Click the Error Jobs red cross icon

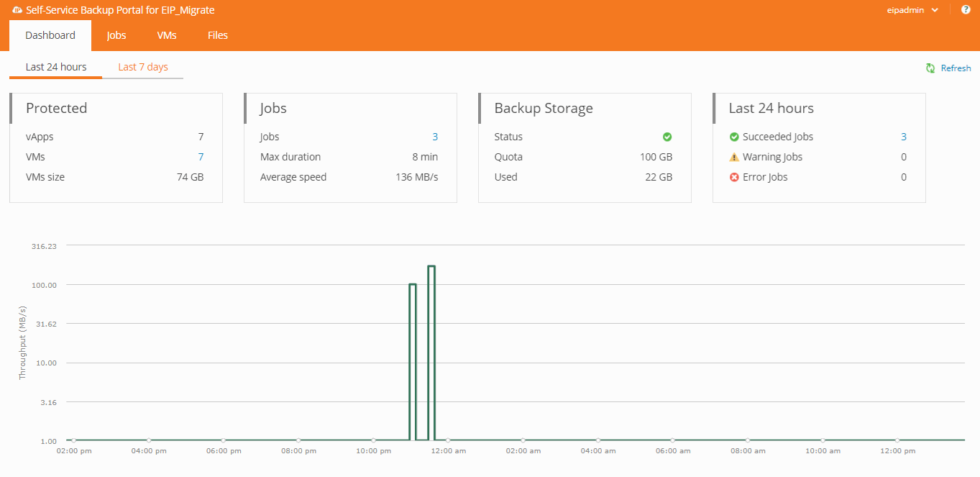tap(734, 177)
